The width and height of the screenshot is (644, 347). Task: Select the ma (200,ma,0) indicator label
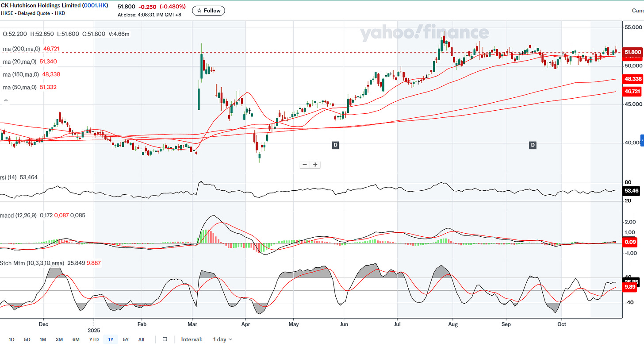click(x=22, y=49)
